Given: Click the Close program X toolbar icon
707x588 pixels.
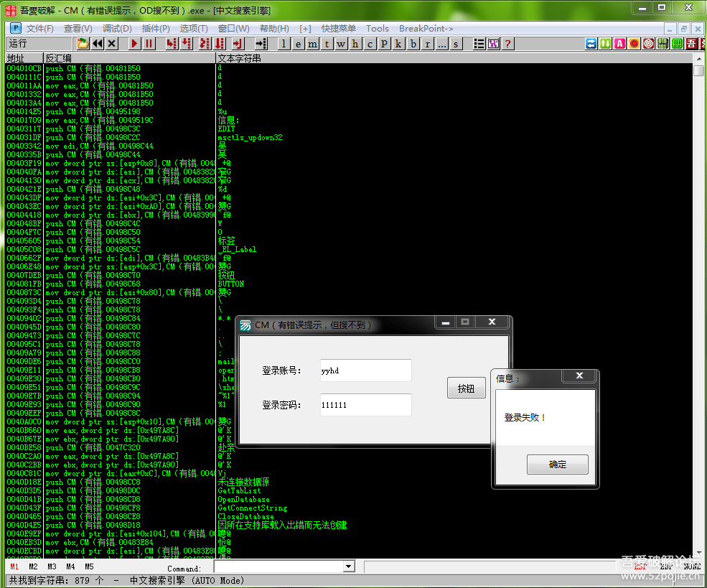Looking at the screenshot, I should [x=111, y=44].
